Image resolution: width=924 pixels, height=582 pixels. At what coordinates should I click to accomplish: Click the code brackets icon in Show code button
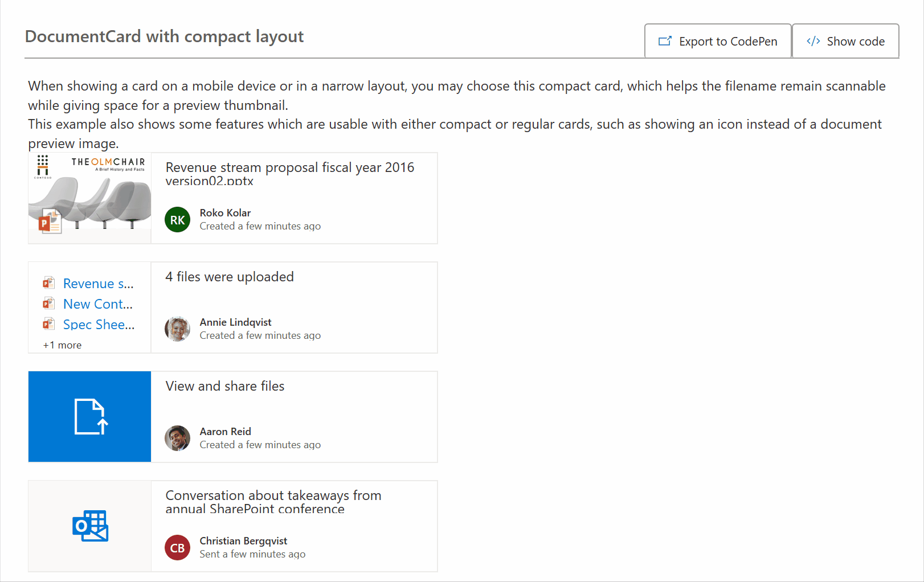point(813,41)
